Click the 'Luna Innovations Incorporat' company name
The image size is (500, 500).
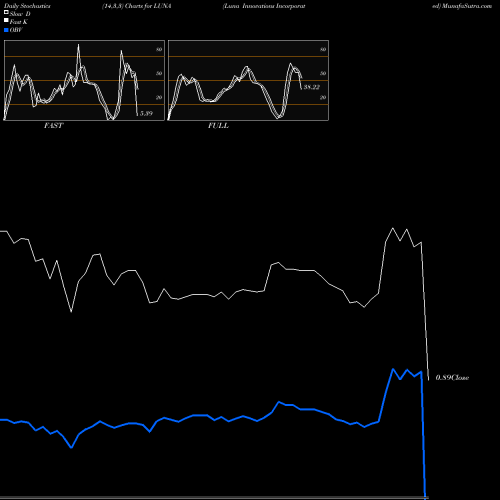pyautogui.click(x=264, y=6)
